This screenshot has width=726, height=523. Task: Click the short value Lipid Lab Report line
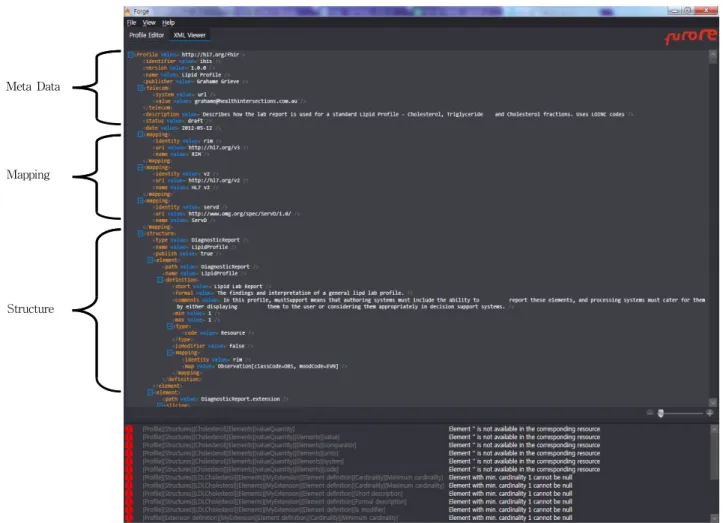pyautogui.click(x=222, y=286)
